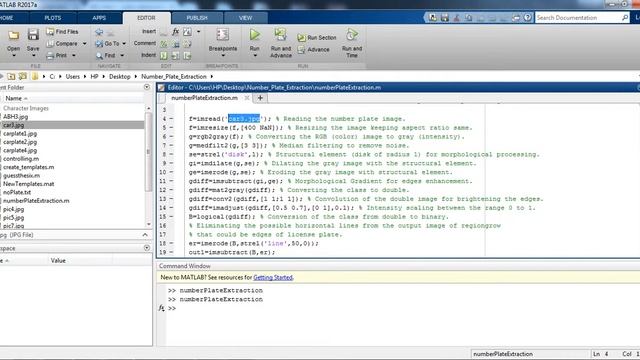Open the Print dropdown arrow

coord(74,56)
